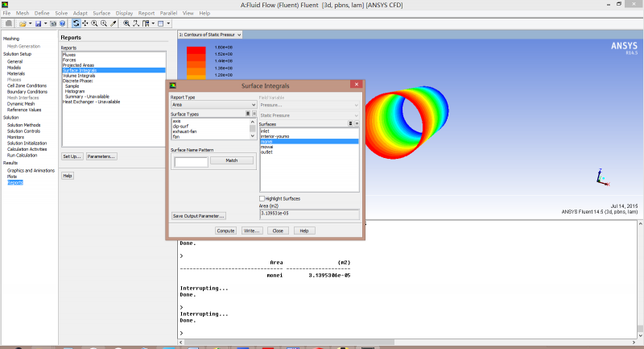Select 'inlet' in Surfaces list

[309, 131]
